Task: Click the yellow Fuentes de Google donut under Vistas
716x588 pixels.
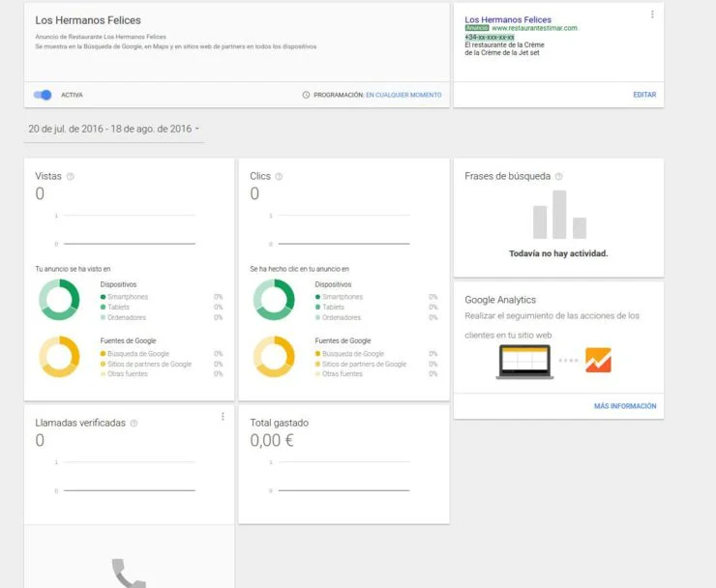Action: 59,357
